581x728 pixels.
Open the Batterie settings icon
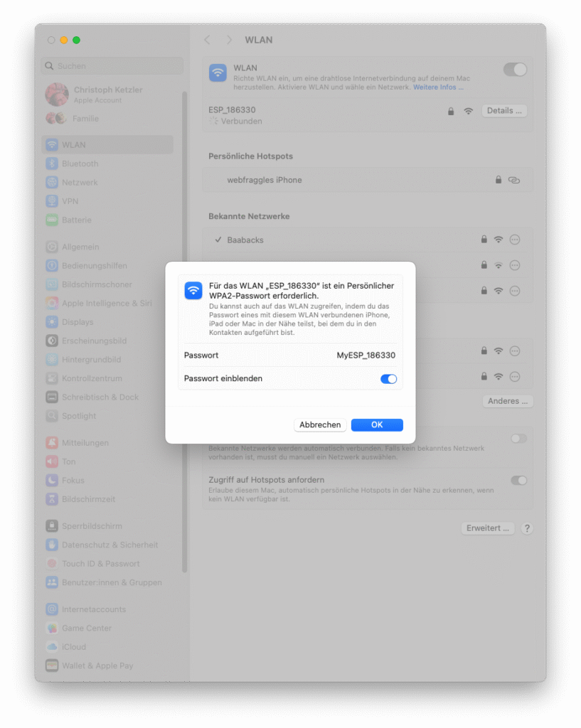[52, 220]
